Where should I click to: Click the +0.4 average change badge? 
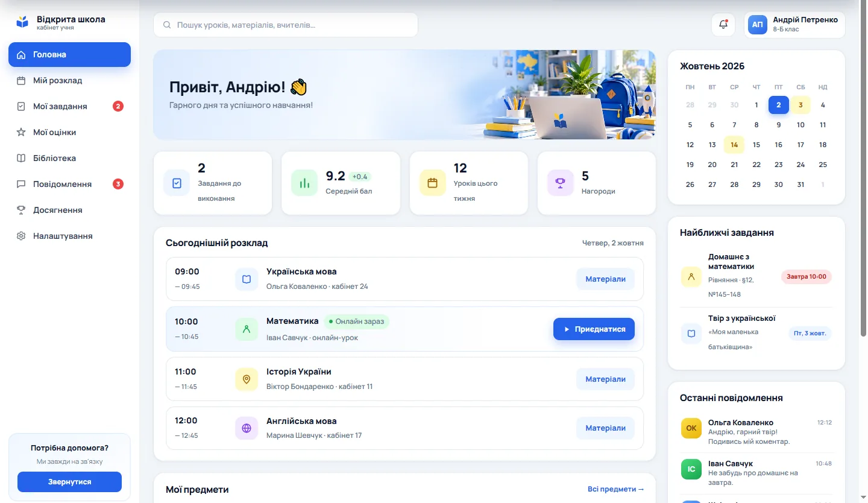click(360, 177)
